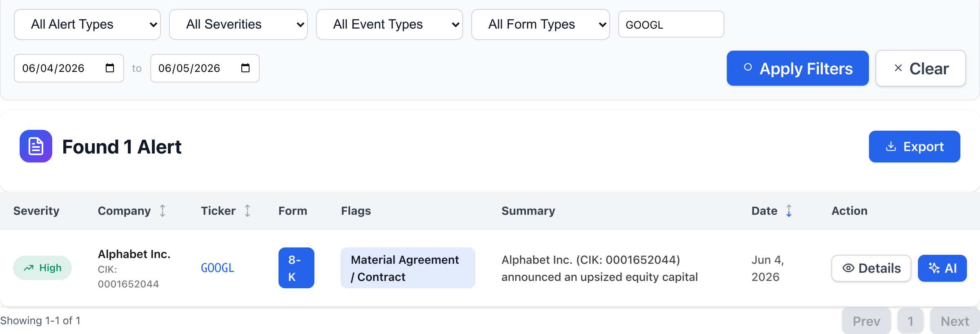Click the Form column header
Screen dimensions: 980x334
293,211
